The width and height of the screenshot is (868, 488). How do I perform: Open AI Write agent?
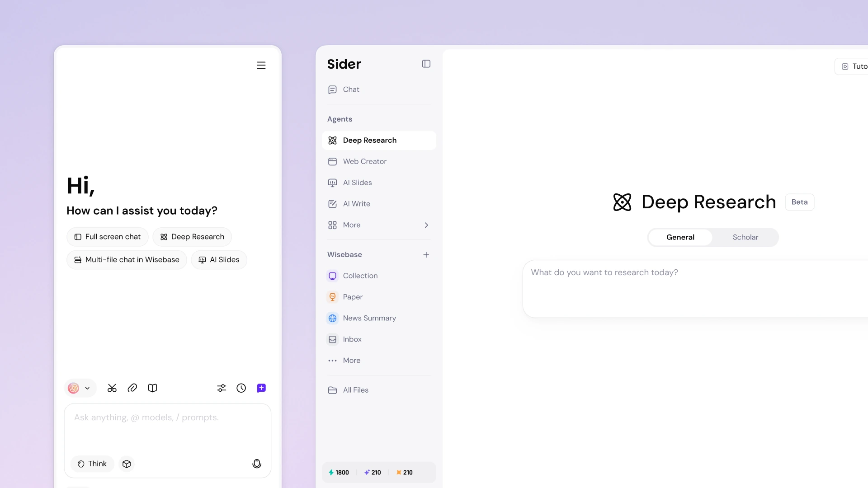point(379,204)
